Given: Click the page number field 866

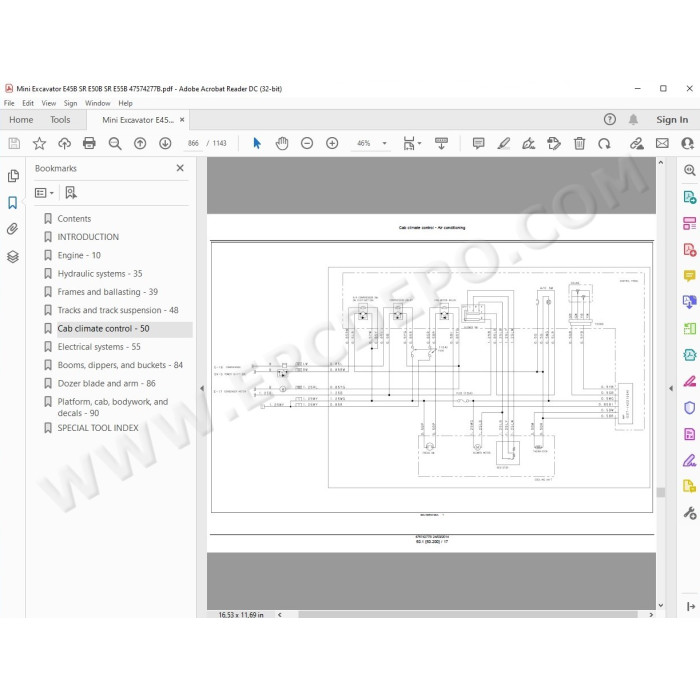Looking at the screenshot, I should [x=193, y=143].
